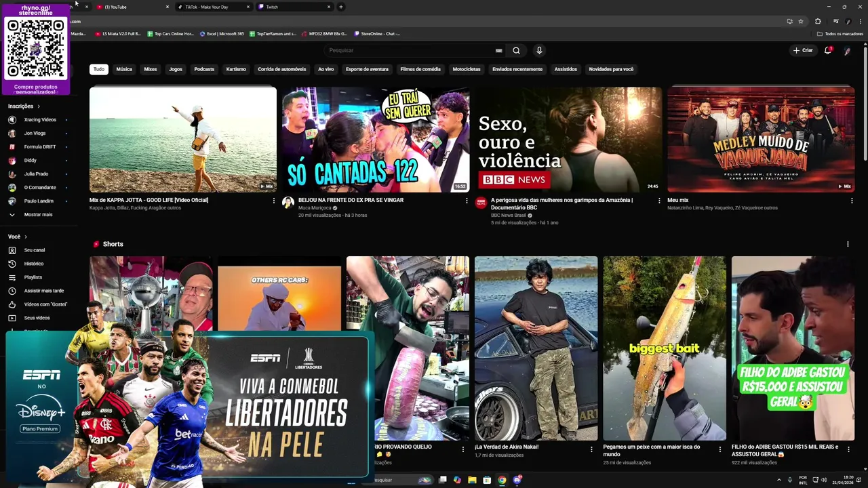The height and width of the screenshot is (488, 868).
Task: Open the biggest bait fishing short
Action: (x=665, y=348)
